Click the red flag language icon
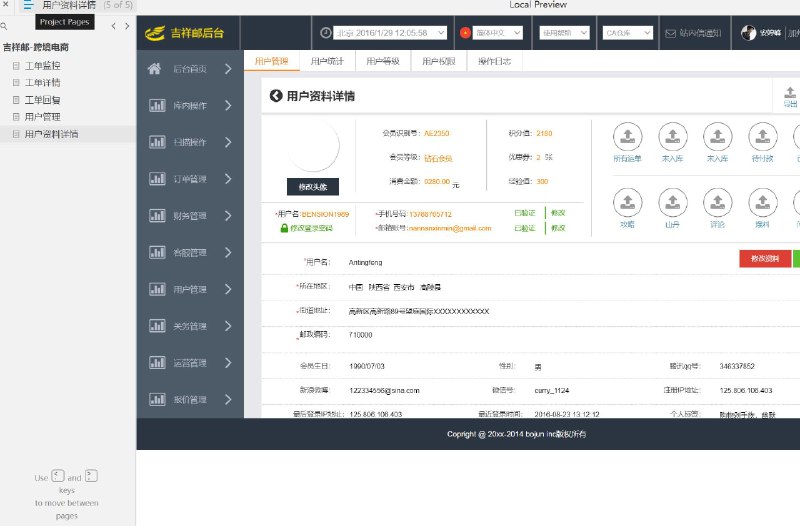 tap(465, 33)
